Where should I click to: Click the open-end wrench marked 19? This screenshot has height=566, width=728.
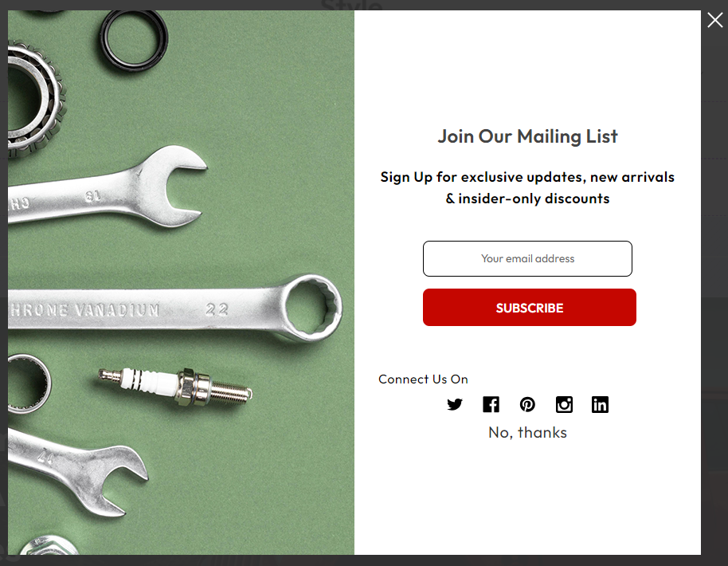[108, 189]
